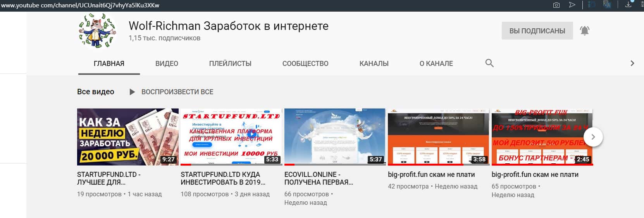Open the 2:45 big-profit.fun video thumbnail
This screenshot has width=644, height=218.
click(x=542, y=137)
